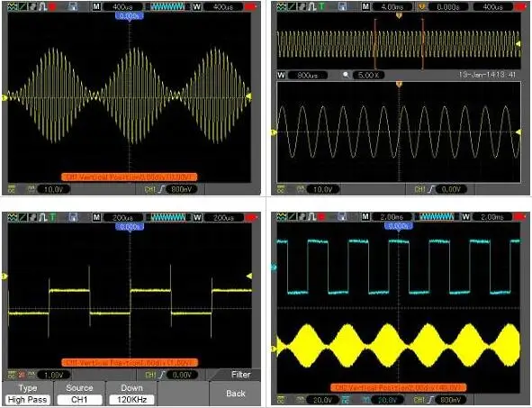Viewport: 532px width, 408px height.
Task: Click the green T trigger status on the 4.00ms screen
Action: coord(321,6)
